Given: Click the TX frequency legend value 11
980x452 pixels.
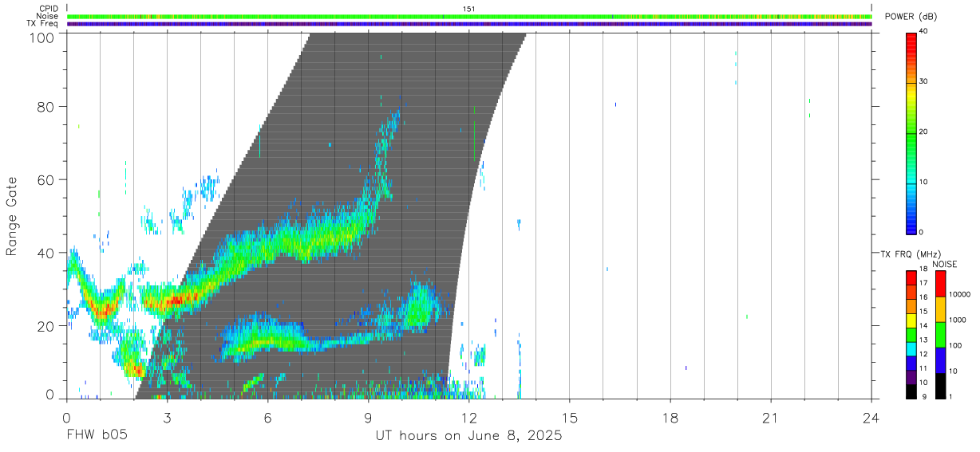Looking at the screenshot, I should pos(923,368).
